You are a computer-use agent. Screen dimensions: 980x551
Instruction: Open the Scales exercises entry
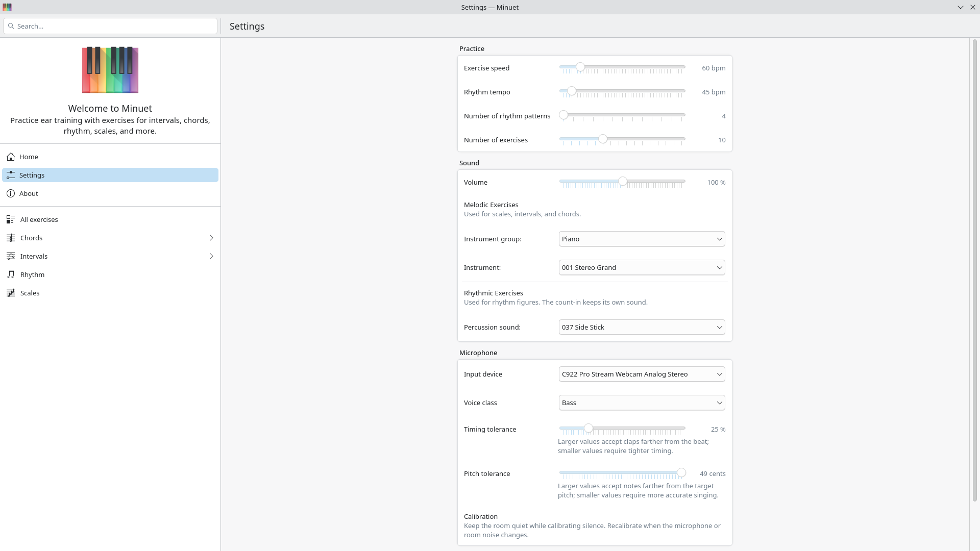110,293
